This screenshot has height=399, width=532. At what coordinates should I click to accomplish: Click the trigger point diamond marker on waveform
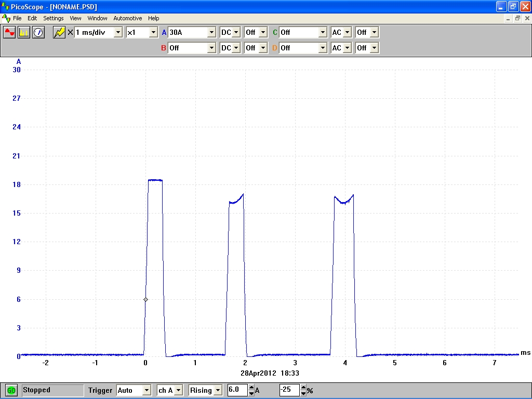click(x=145, y=299)
